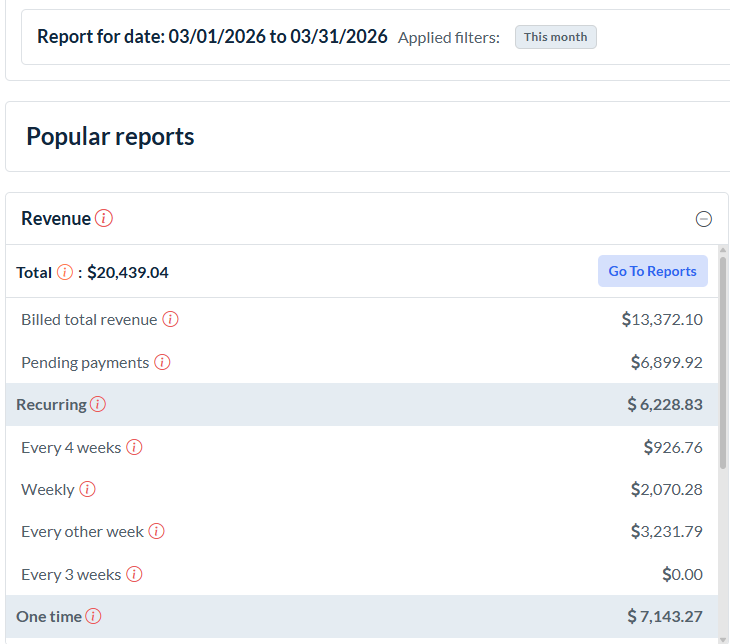
Task: Show info for Every 4 weeks
Action: point(134,447)
